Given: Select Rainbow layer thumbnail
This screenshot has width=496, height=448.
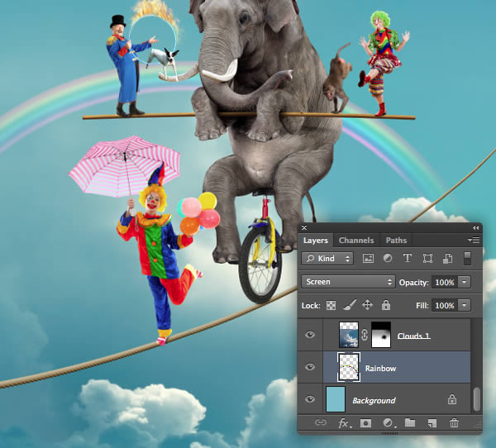Looking at the screenshot, I should (349, 367).
